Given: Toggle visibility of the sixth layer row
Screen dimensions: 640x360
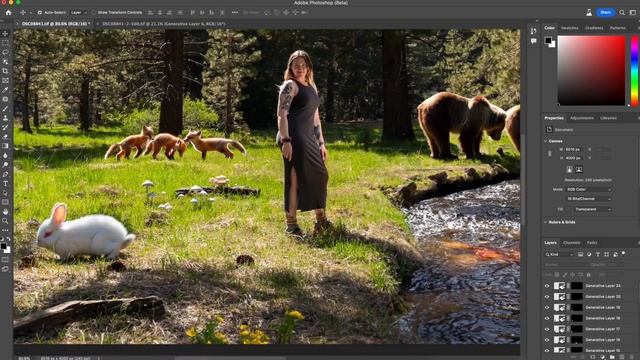Looking at the screenshot, I should (547, 340).
